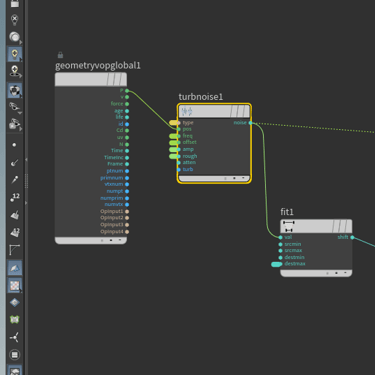Image resolution: width=375 pixels, height=375 pixels.
Task: Click the fit1 range node icon
Action: coord(288,226)
